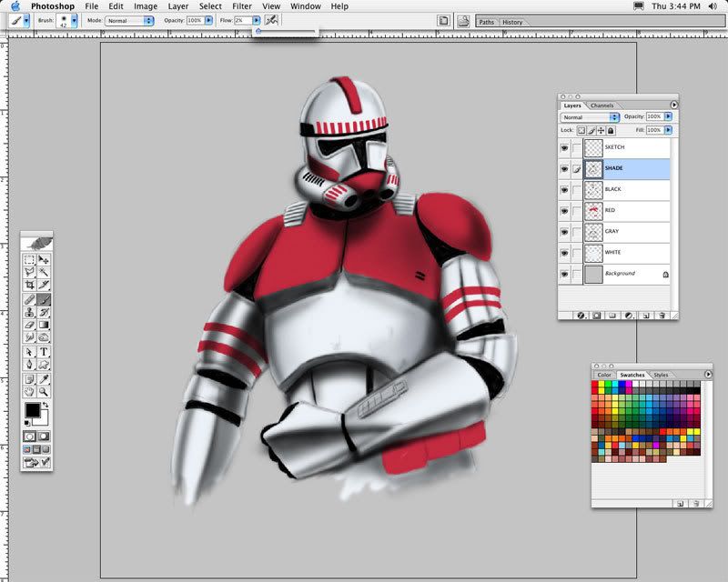Select the Rectangular Marquee tool
Image resolution: width=728 pixels, height=582 pixels.
(30, 260)
